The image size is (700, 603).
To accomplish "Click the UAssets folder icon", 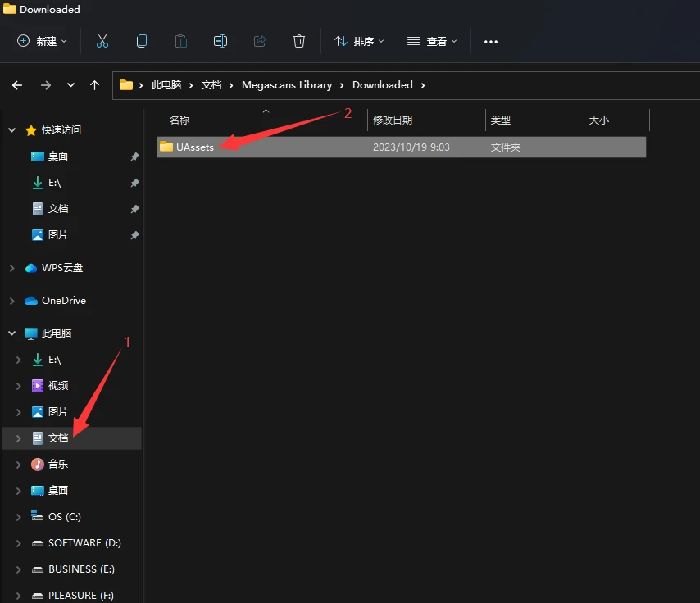I will (x=166, y=147).
